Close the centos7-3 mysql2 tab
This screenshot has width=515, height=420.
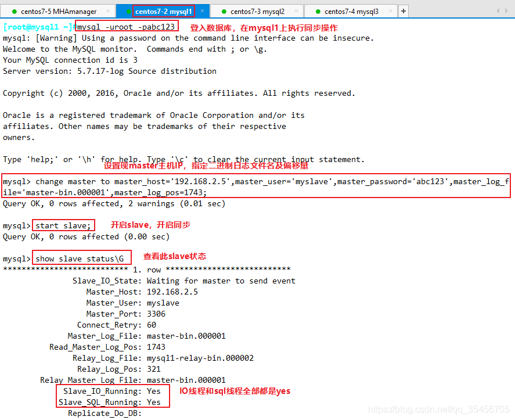296,11
